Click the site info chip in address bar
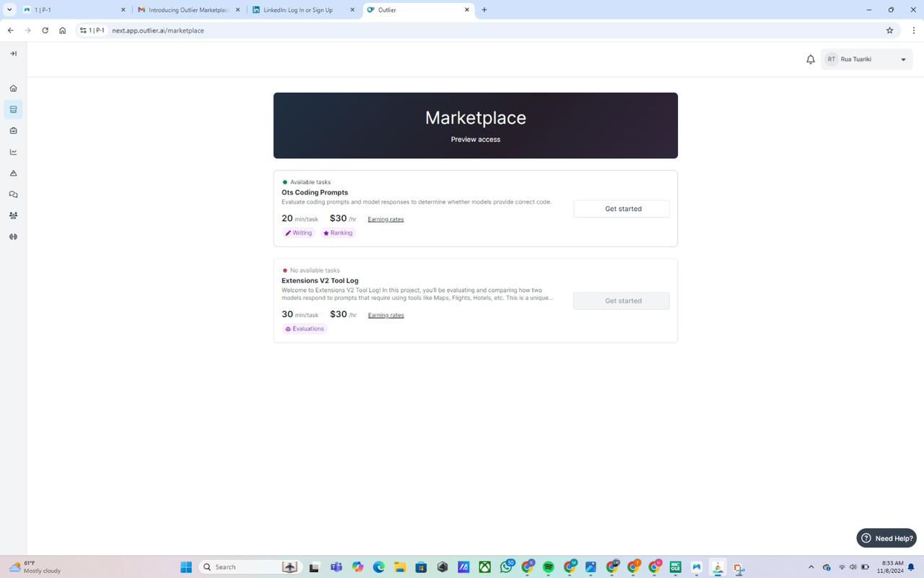The width and height of the screenshot is (924, 578). pyautogui.click(x=92, y=30)
